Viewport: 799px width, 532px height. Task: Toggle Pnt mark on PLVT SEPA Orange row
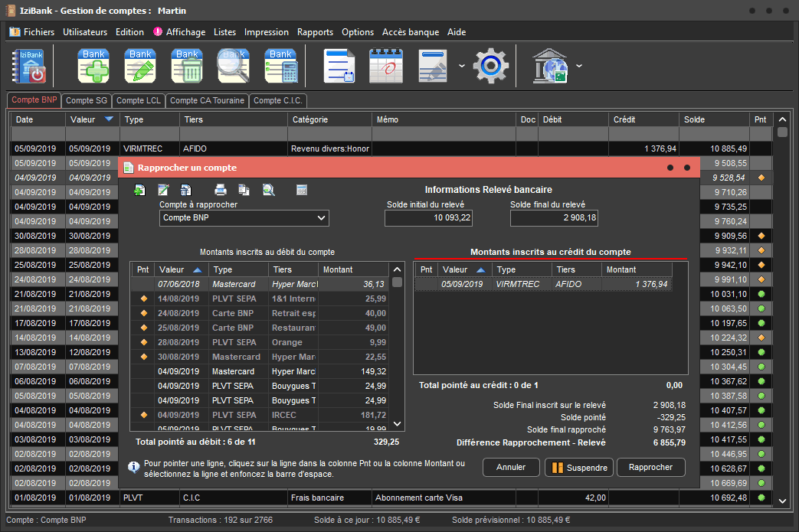[x=143, y=342]
